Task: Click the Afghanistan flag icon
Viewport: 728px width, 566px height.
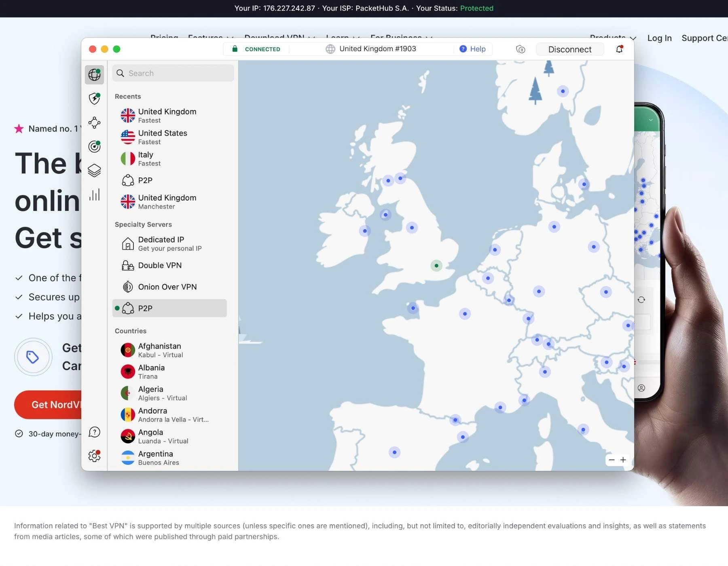Action: [128, 350]
